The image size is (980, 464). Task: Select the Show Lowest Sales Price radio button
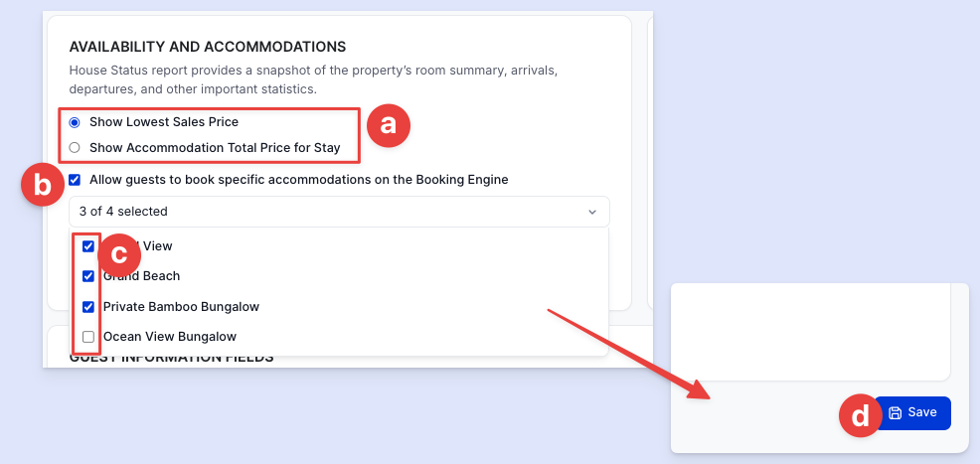tap(75, 122)
